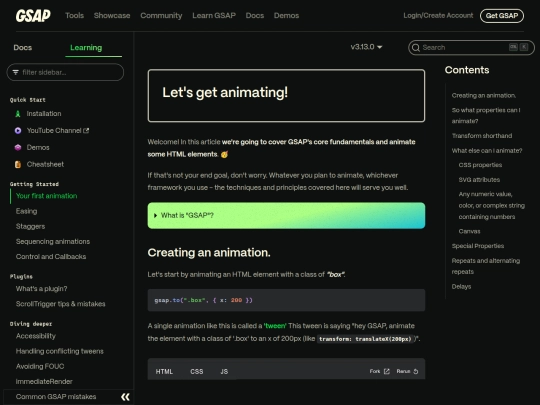Switch to the Docs sidebar tab

coord(23,48)
